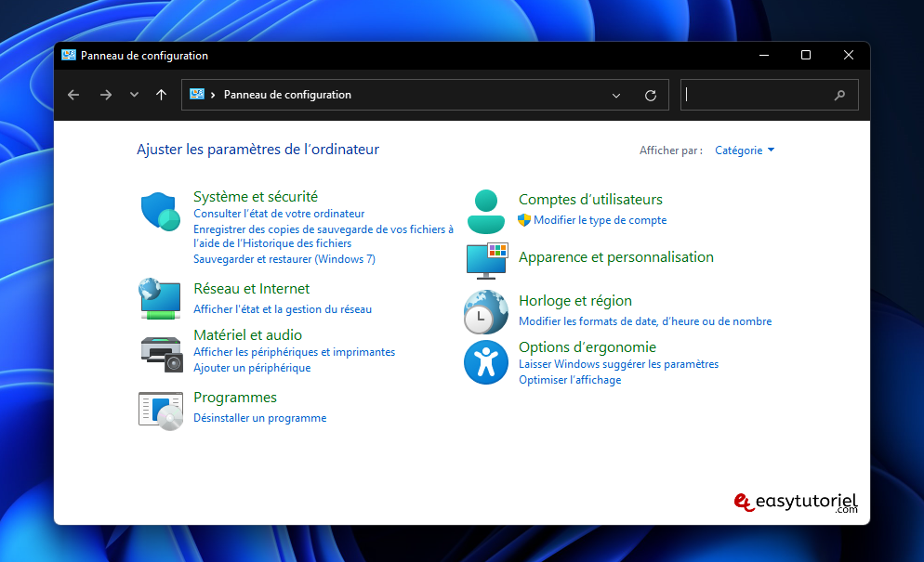Viewport: 924px width, 562px height.
Task: Open Comptes d'utilisateurs category
Action: coord(590,199)
